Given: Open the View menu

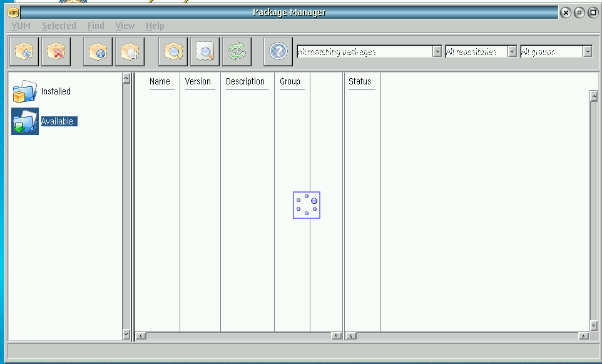Looking at the screenshot, I should tap(125, 26).
